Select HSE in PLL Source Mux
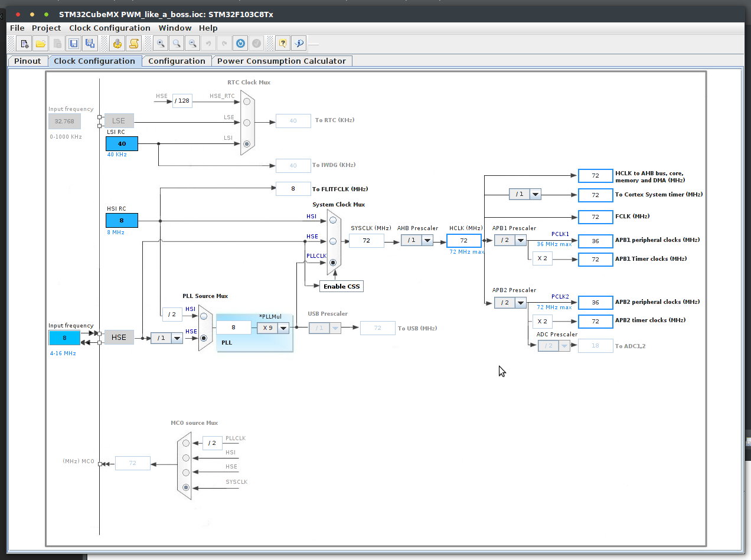 204,338
